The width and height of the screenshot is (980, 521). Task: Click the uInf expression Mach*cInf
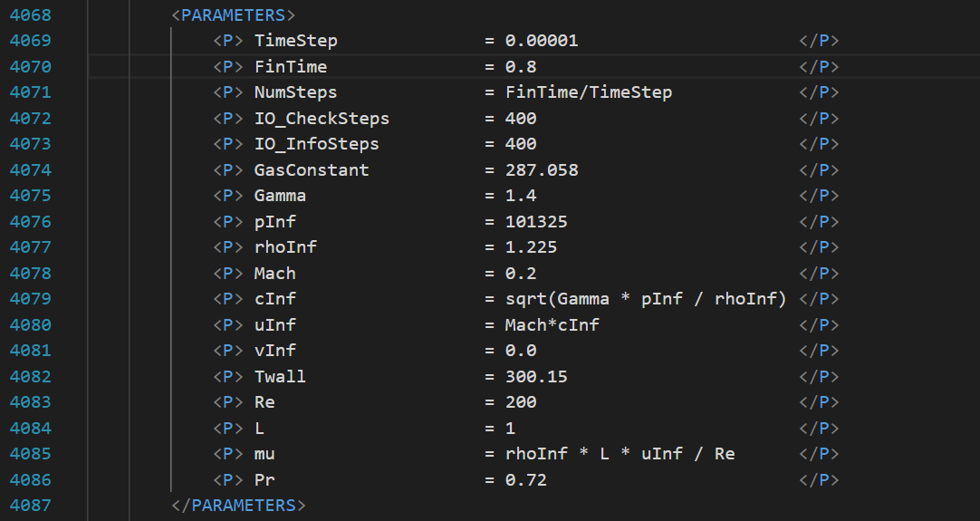[552, 325]
